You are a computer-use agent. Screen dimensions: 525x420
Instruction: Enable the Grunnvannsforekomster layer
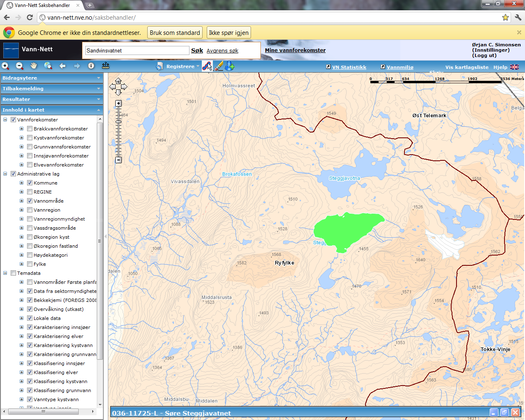(x=30, y=147)
